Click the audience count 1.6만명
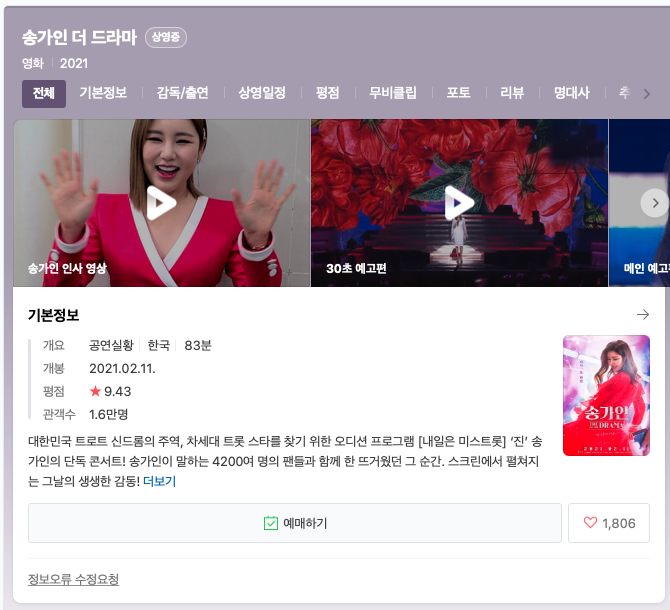The width and height of the screenshot is (670, 610). point(109,414)
